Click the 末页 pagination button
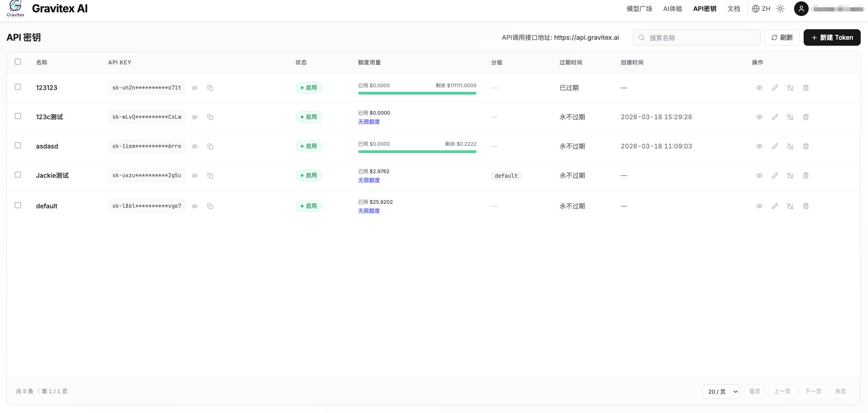This screenshot has width=868, height=413. click(x=841, y=392)
